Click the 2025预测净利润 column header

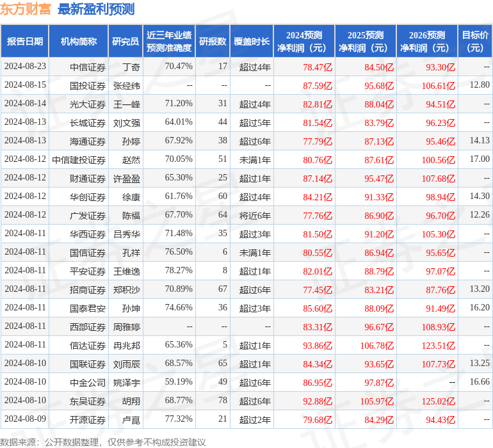coord(366,41)
